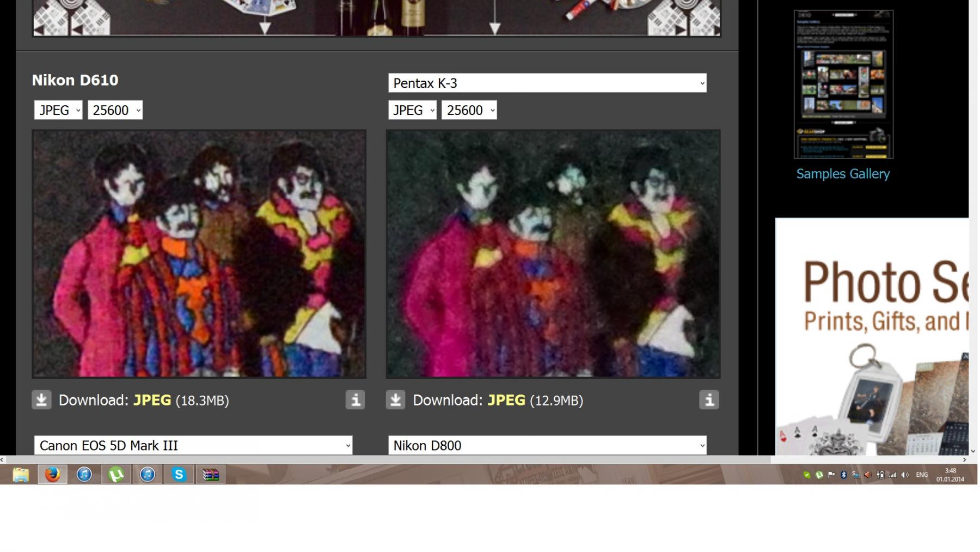Download the 12.9MB Pentax K-3 JPEG
This screenshot has height=552, width=980.
(x=506, y=401)
